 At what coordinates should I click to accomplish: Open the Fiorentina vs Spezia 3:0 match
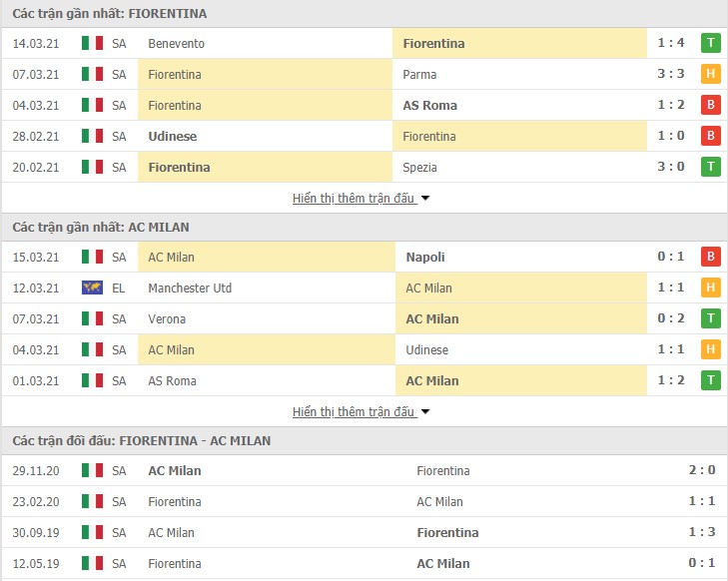(364, 167)
